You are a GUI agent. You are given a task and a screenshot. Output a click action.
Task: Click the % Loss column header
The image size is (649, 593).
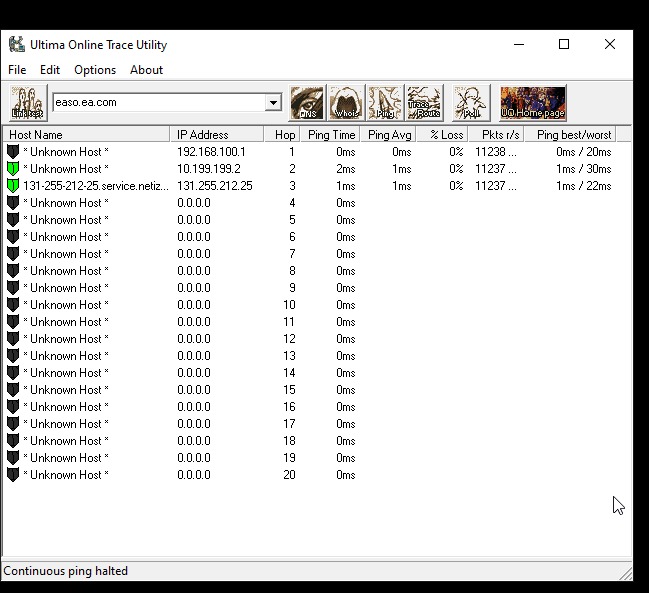click(446, 135)
